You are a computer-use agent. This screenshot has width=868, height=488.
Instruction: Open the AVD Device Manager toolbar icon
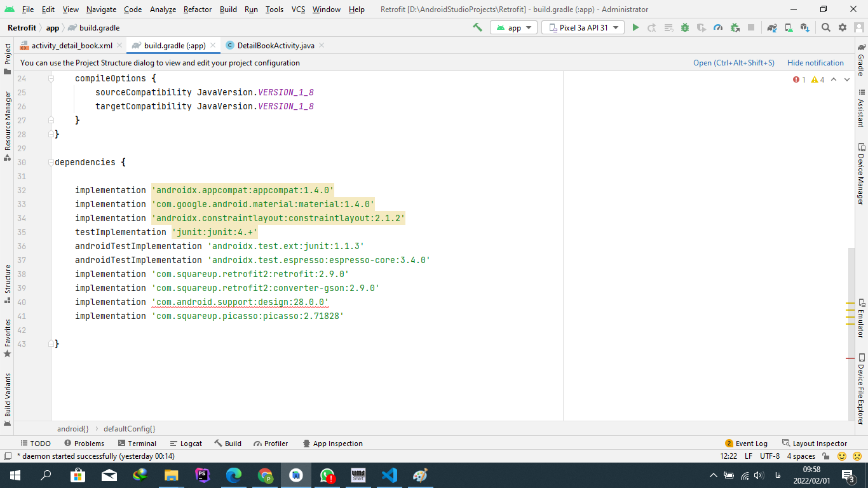pyautogui.click(x=789, y=27)
